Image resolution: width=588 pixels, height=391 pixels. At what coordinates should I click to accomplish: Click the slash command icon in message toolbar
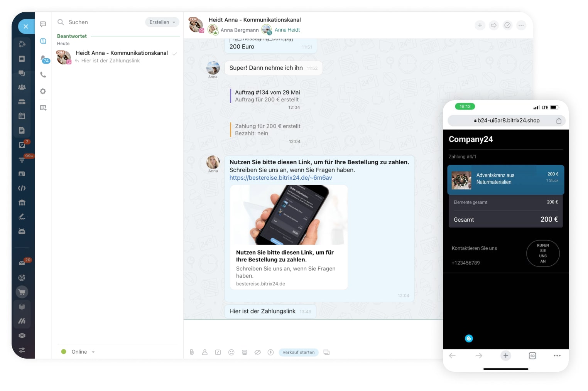[x=218, y=352]
